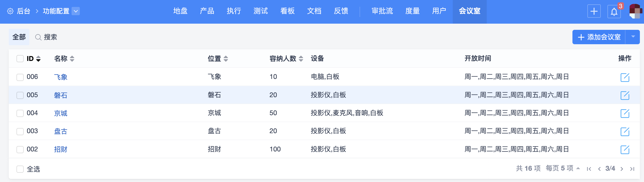This screenshot has height=182, width=644.
Task: Open edit for the 招财 meeting room
Action: 625,149
